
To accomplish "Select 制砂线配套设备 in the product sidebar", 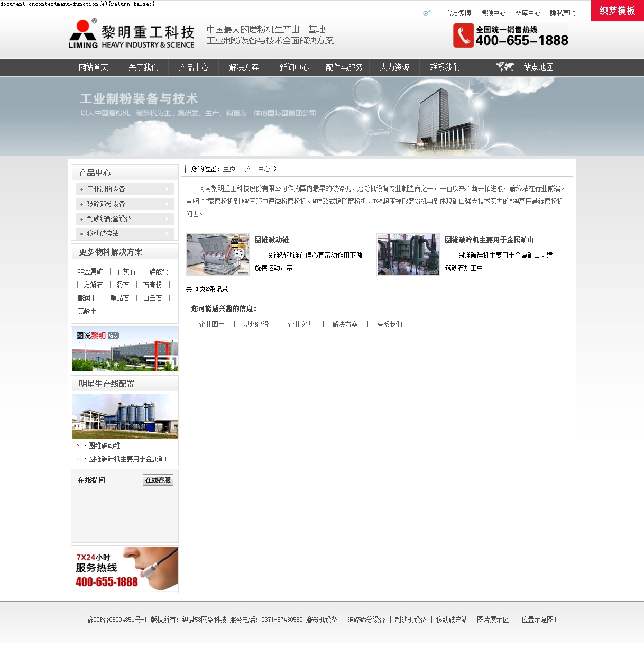I will coord(109,219).
